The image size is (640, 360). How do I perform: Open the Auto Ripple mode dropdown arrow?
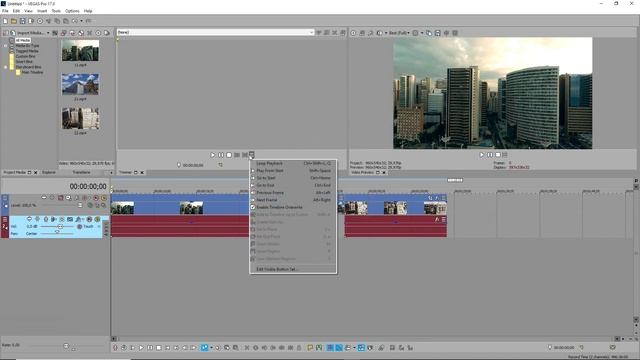coord(354,348)
